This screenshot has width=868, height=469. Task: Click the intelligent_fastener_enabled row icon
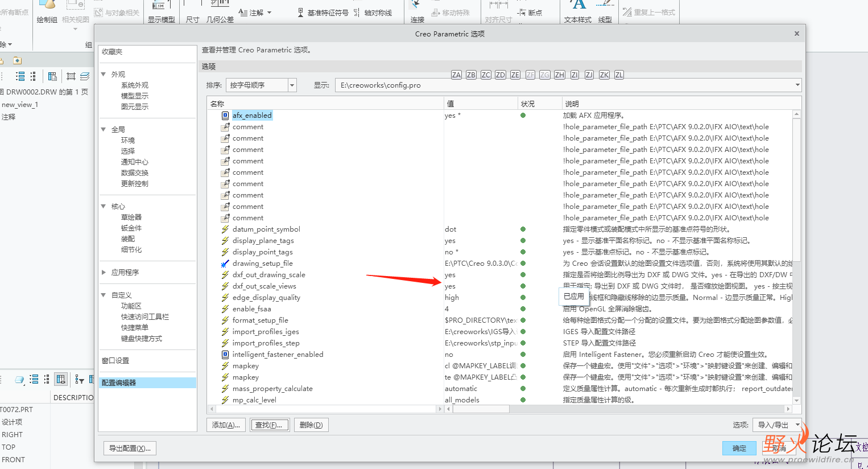[225, 355]
